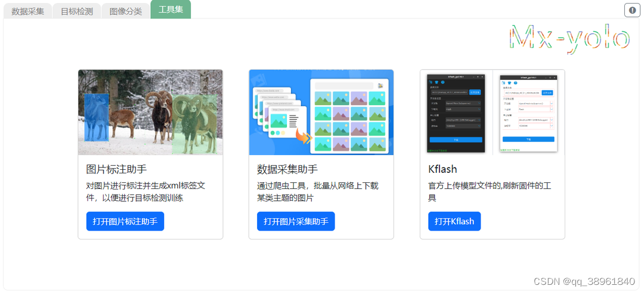The height and width of the screenshot is (292, 644).
Task: Launch Kflash with 打开Kflash button
Action: pos(454,221)
